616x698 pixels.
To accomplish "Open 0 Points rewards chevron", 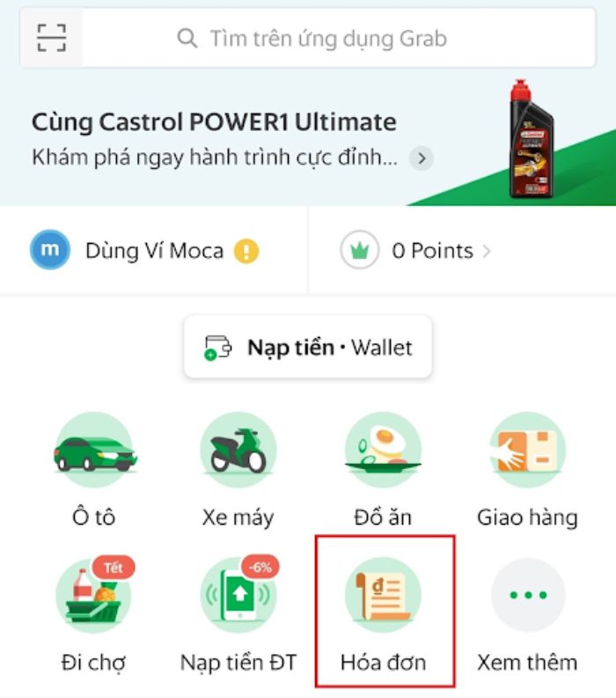I will coord(487,252).
